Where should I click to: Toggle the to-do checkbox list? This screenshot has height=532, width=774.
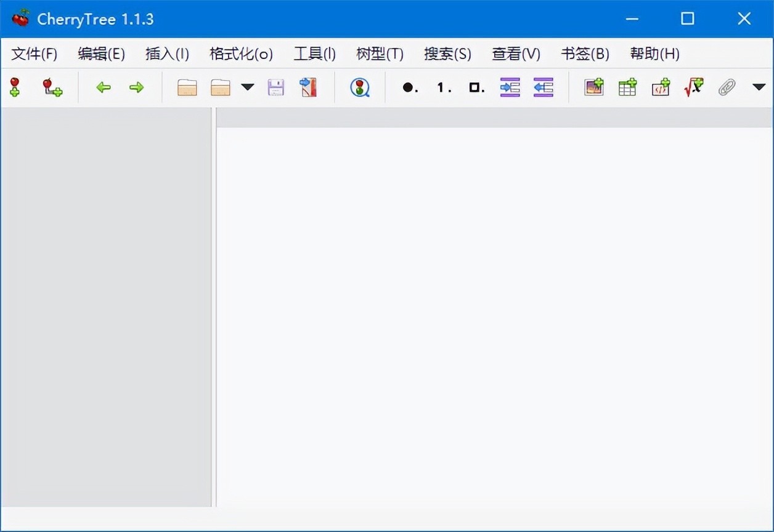[476, 87]
